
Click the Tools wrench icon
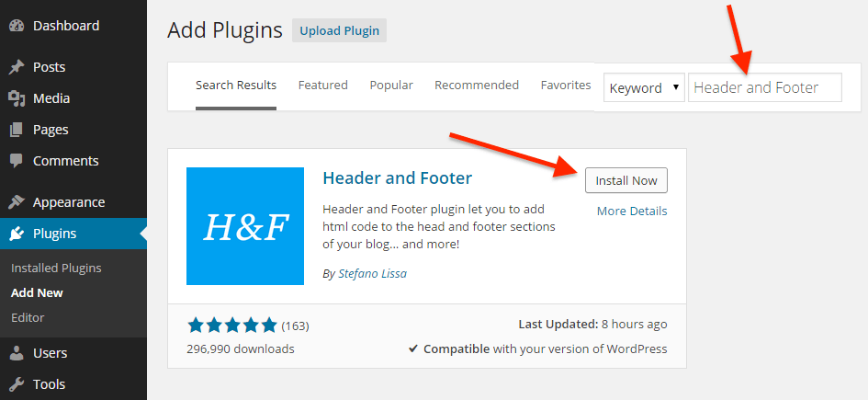17,384
